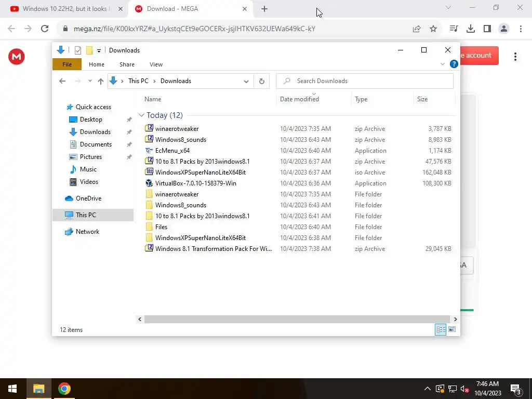Open Desktop in the navigation pane
The width and height of the screenshot is (532, 399).
pos(86,119)
